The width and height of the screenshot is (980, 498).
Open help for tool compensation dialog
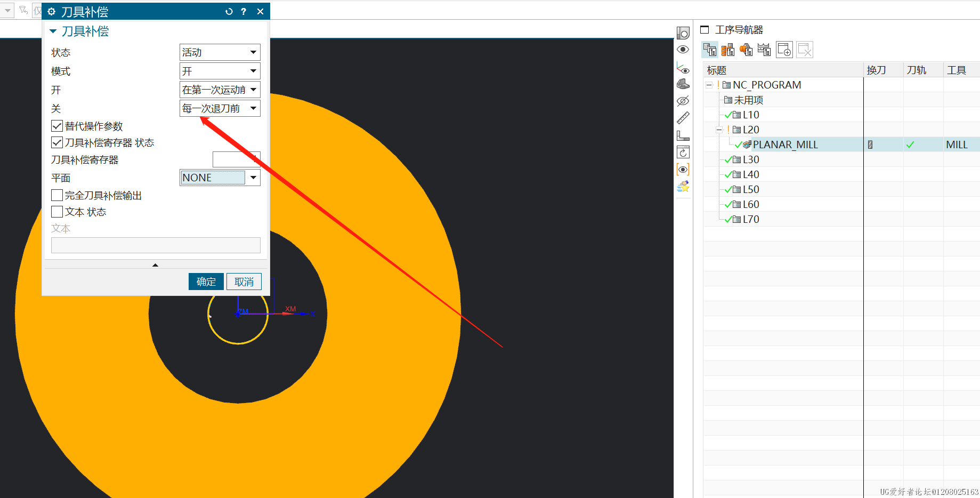[x=244, y=11]
